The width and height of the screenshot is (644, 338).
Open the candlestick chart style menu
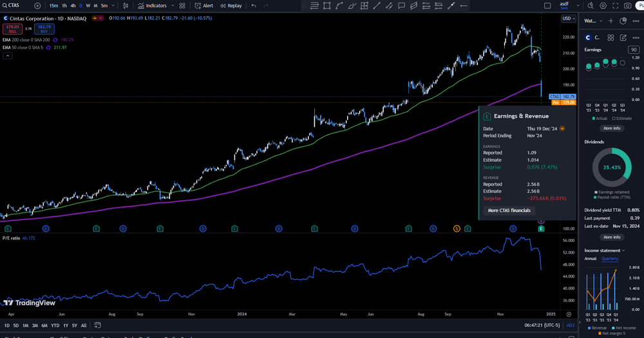click(126, 6)
